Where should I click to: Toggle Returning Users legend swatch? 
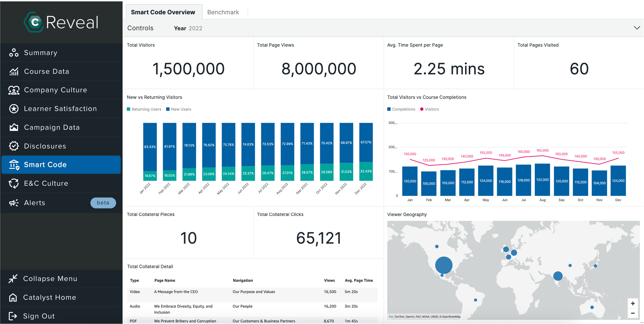click(128, 109)
